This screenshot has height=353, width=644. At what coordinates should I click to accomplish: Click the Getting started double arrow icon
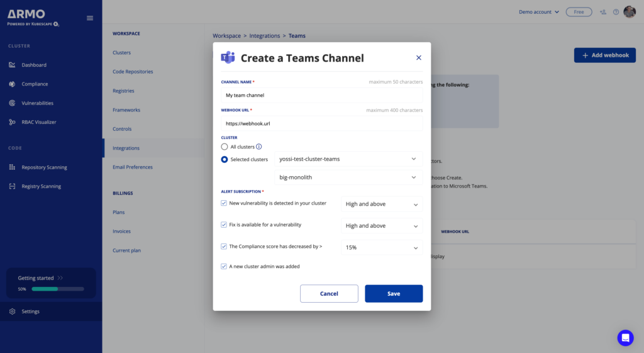60,278
